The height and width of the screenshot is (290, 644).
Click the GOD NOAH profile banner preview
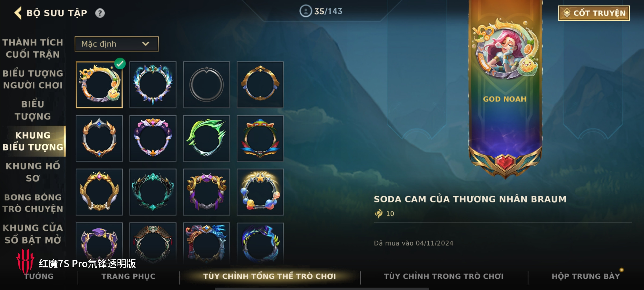click(x=505, y=89)
